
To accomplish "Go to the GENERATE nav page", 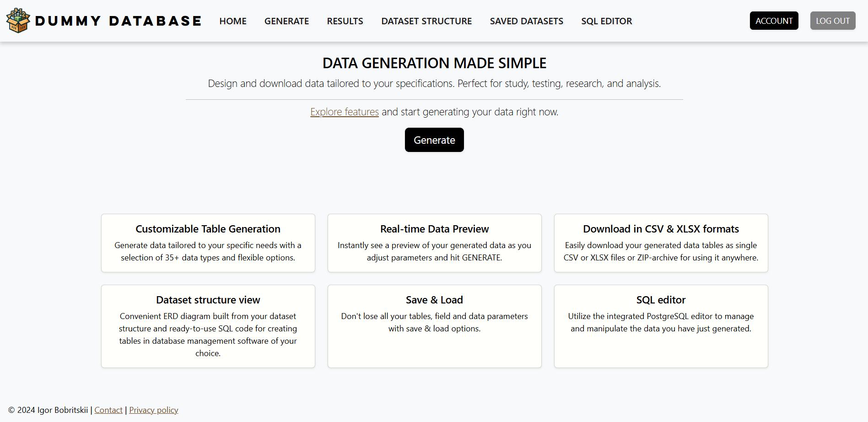I will pyautogui.click(x=286, y=21).
